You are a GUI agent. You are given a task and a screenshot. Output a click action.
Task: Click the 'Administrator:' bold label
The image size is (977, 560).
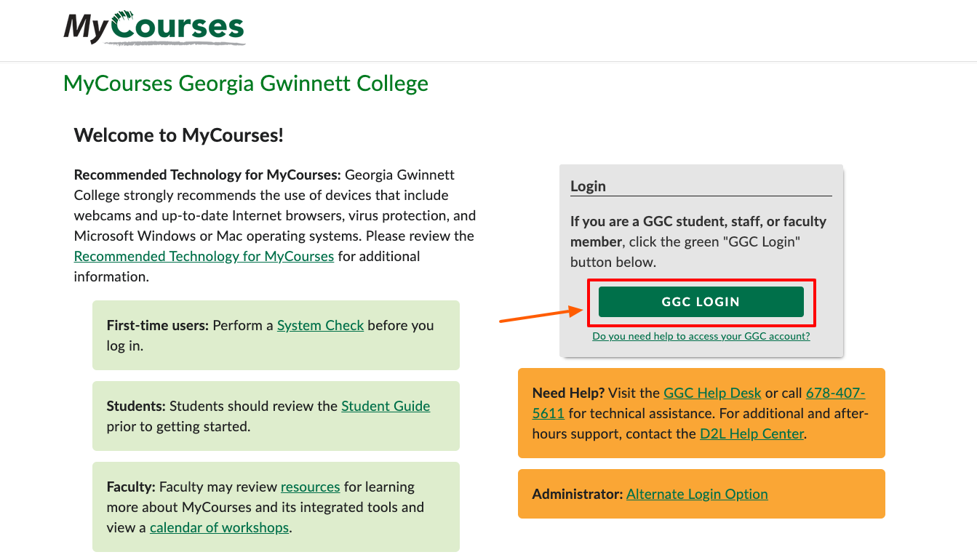click(578, 495)
